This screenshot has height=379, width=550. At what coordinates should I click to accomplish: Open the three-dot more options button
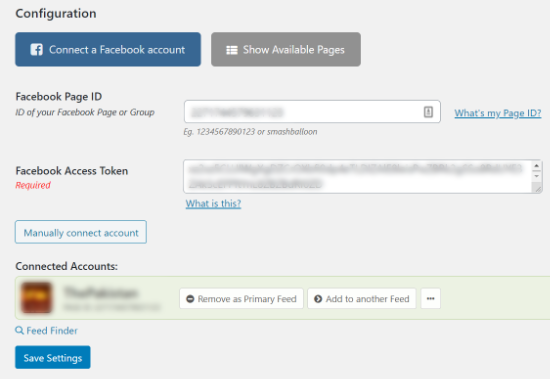(x=431, y=299)
